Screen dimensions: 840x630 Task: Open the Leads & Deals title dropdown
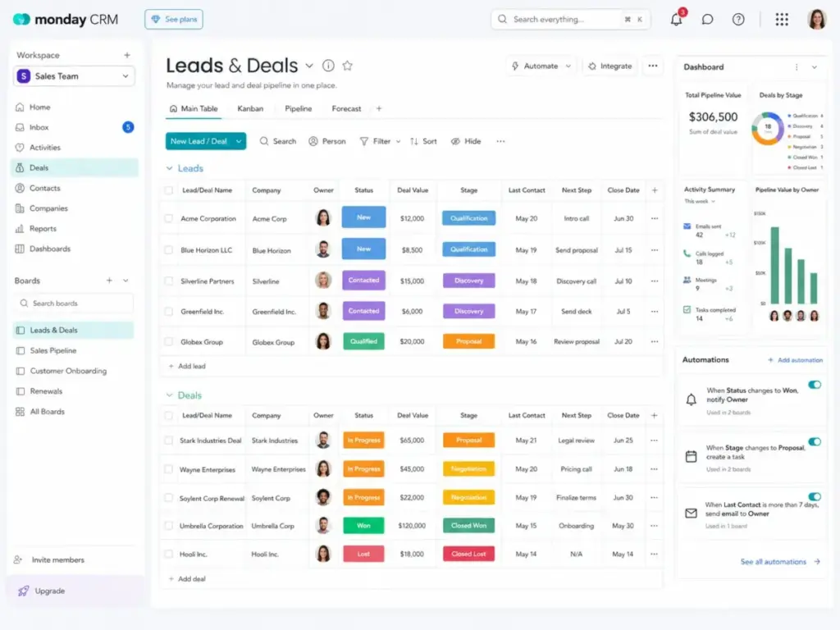coord(309,66)
